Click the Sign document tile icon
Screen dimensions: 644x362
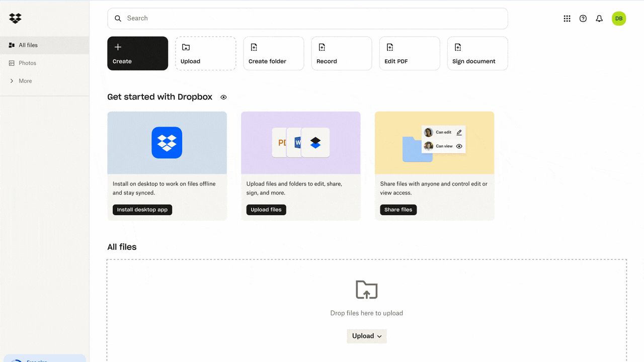[457, 47]
